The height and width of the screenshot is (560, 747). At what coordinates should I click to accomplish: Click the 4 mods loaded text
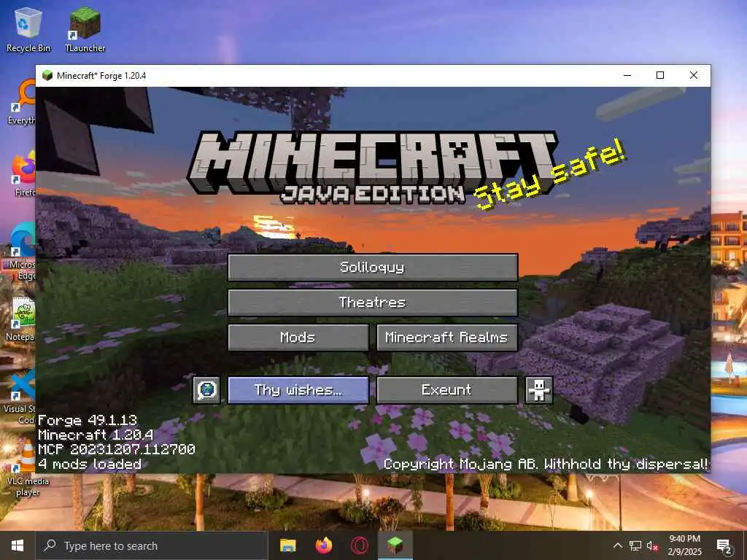coord(90,464)
